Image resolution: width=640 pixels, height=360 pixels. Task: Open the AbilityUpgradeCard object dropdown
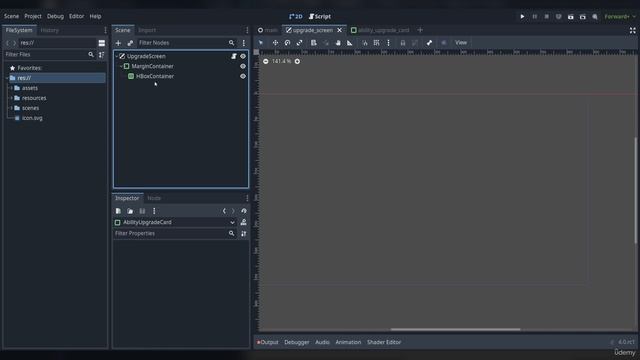coord(175,222)
